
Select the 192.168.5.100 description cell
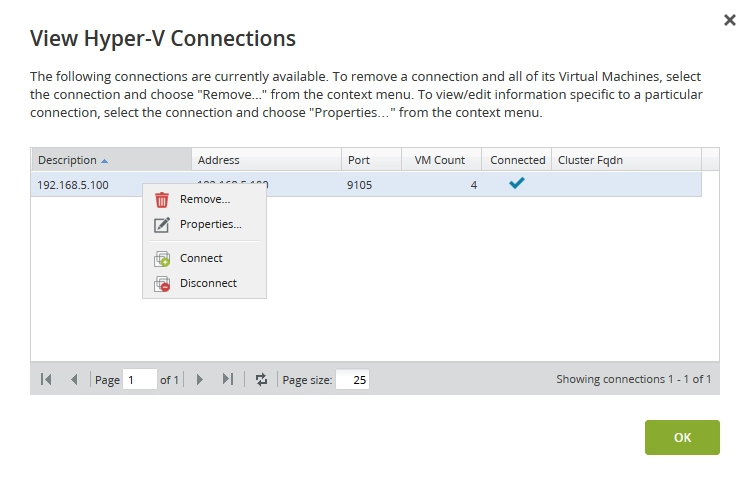73,185
